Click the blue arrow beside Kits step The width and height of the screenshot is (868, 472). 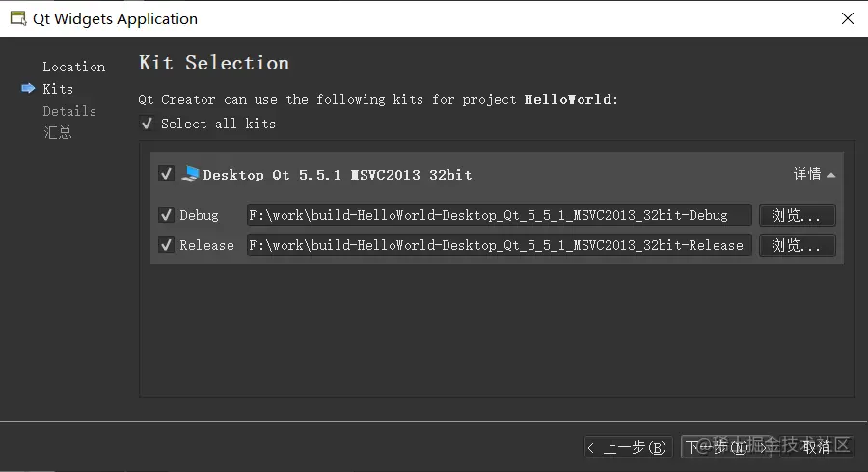click(28, 88)
